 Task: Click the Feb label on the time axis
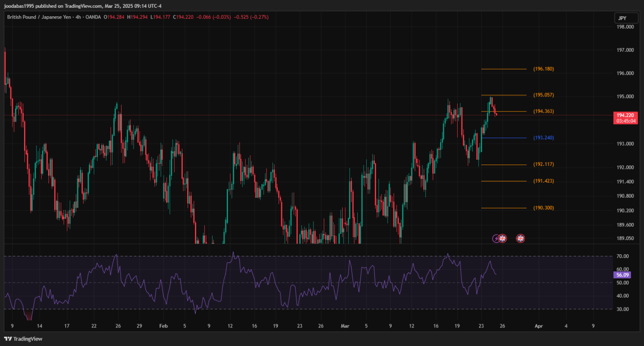pyautogui.click(x=163, y=326)
